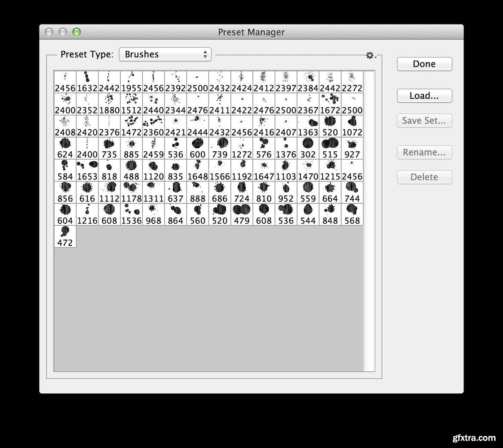This screenshot has width=503, height=448.
Task: Select the 302 round blot brush
Action: point(308,148)
